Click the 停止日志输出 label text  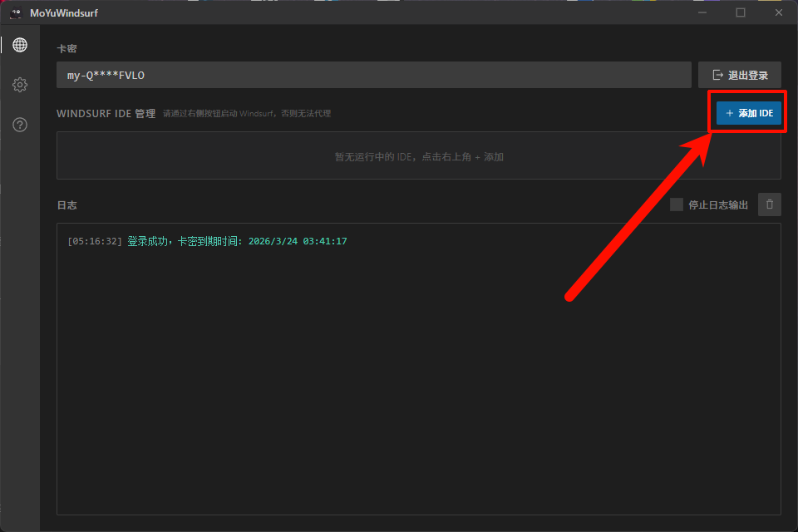717,205
